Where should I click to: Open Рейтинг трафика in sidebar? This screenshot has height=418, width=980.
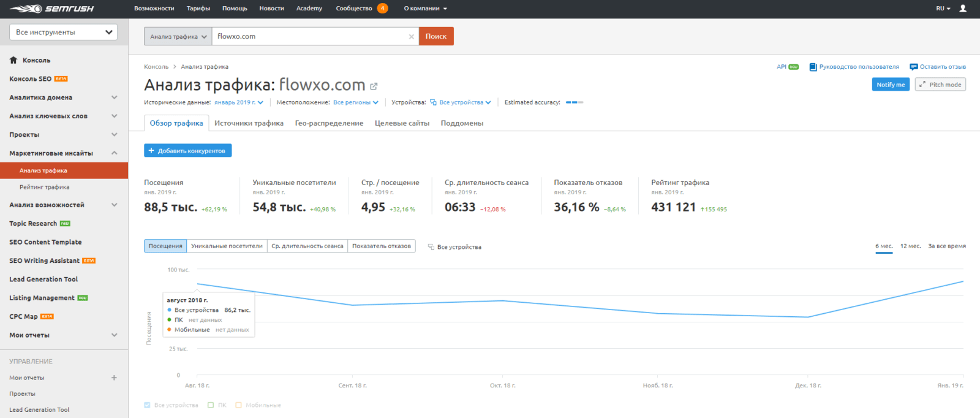pyautogui.click(x=45, y=187)
